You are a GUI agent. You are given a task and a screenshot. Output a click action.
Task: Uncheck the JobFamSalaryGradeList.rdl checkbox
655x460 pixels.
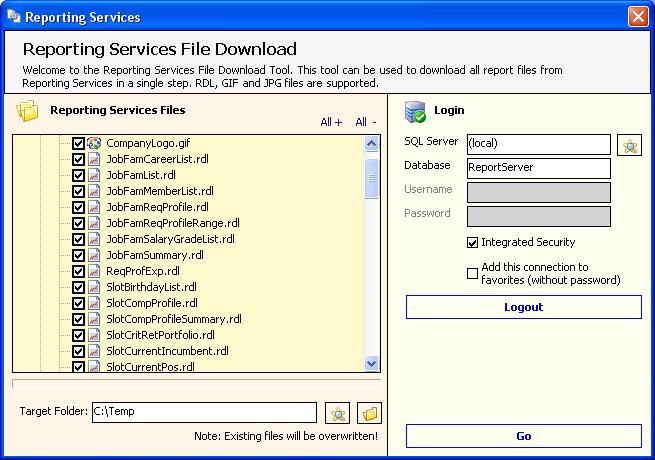[78, 239]
